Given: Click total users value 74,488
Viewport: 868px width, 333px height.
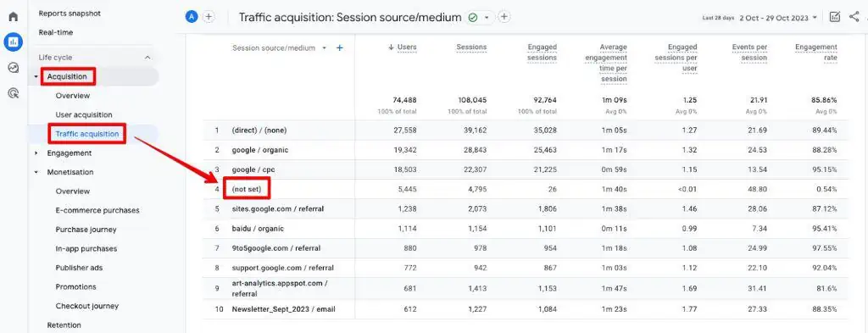Looking at the screenshot, I should click(x=405, y=101).
